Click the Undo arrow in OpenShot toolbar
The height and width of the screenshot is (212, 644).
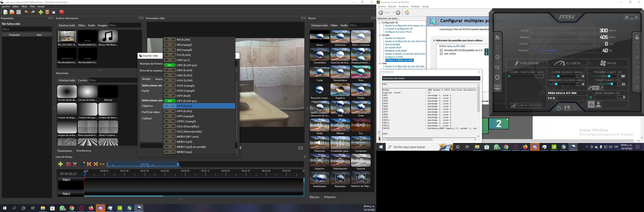[x=26, y=12]
